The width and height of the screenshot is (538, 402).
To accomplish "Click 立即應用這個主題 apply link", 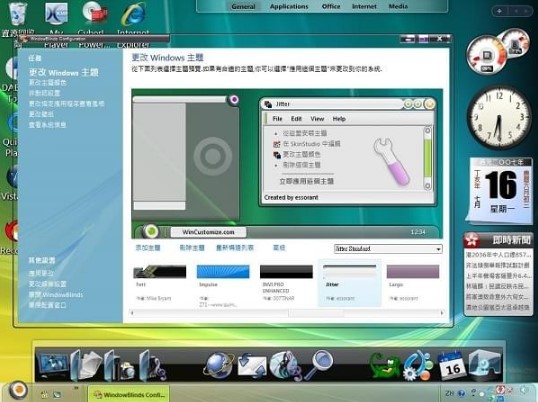I will pyautogui.click(x=306, y=181).
